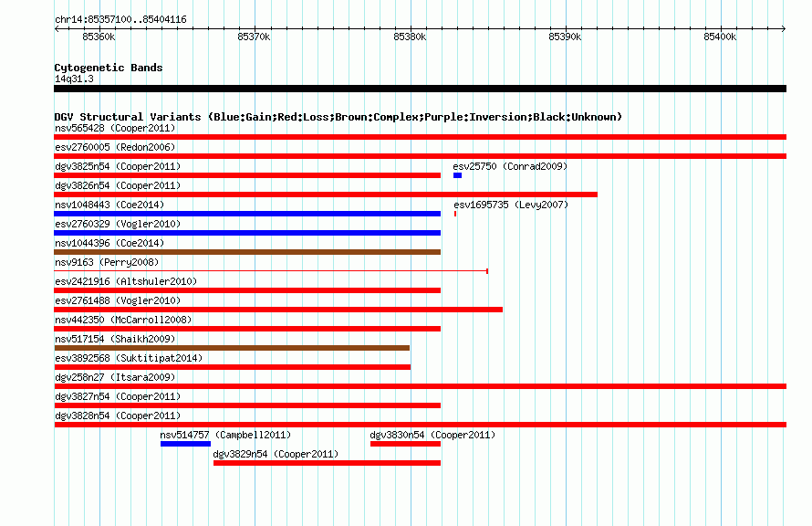Click the red esv2761488 loss bar

tap(278, 310)
